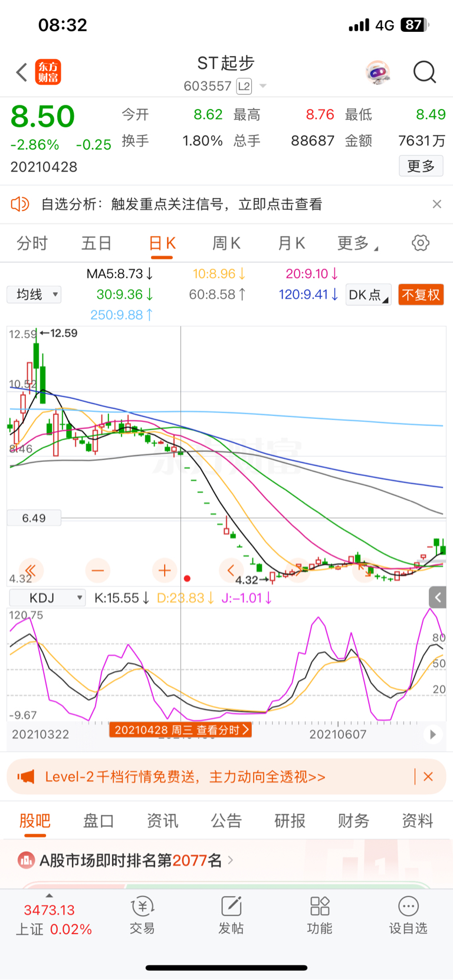Switch to 周K chart tab
The width and height of the screenshot is (453, 980).
coord(226,243)
